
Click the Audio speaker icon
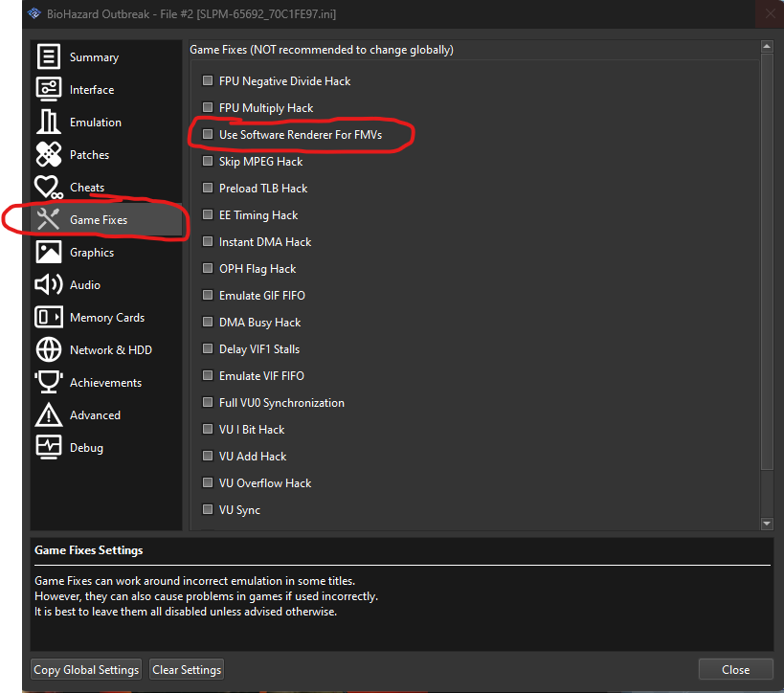tap(49, 284)
